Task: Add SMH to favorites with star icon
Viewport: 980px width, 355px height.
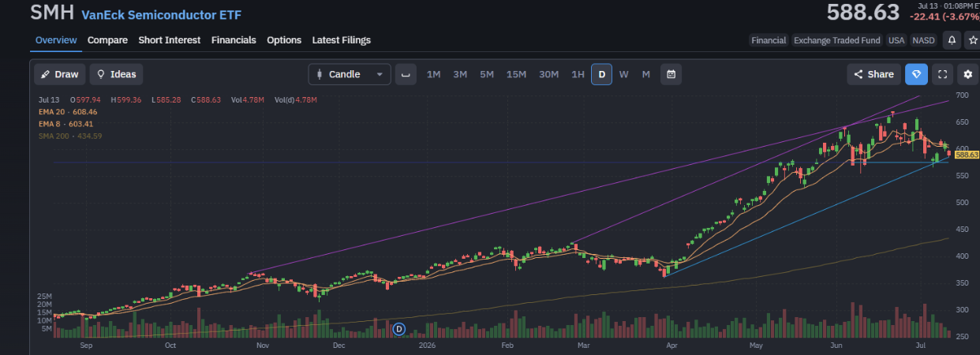Action: coord(972,40)
